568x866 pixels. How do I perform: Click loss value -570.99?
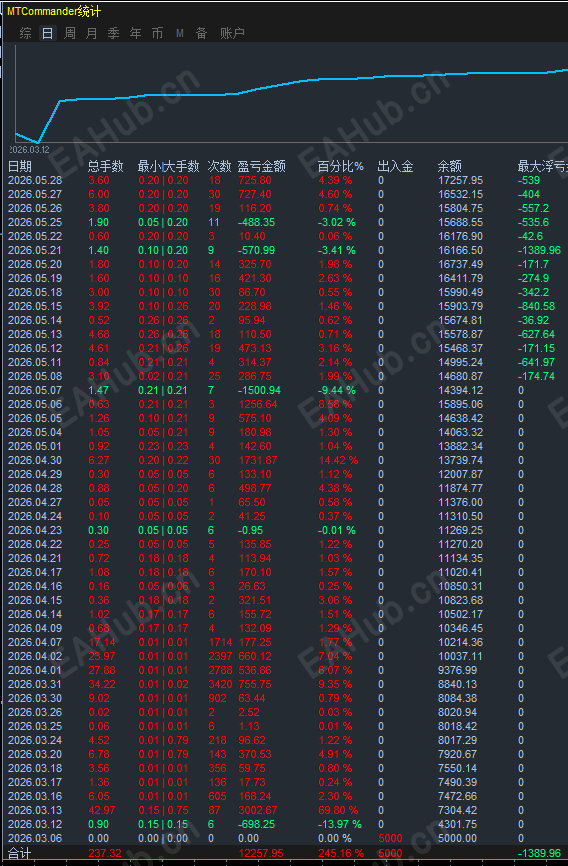pyautogui.click(x=256, y=250)
